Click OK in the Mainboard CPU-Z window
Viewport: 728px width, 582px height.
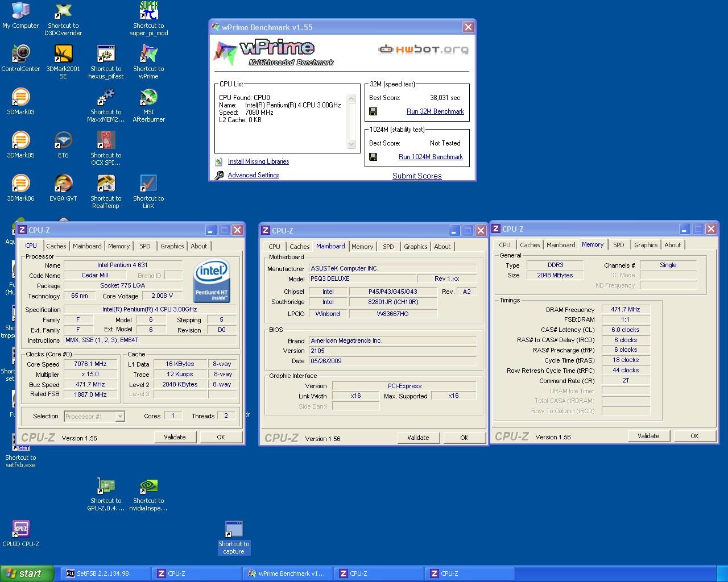coord(464,438)
